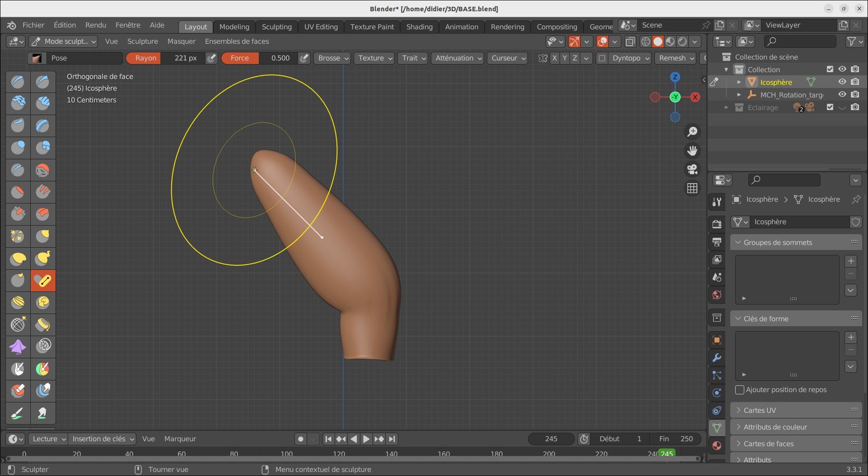Click the zoom magnifier viewport icon
The width and height of the screenshot is (868, 476).
(692, 132)
